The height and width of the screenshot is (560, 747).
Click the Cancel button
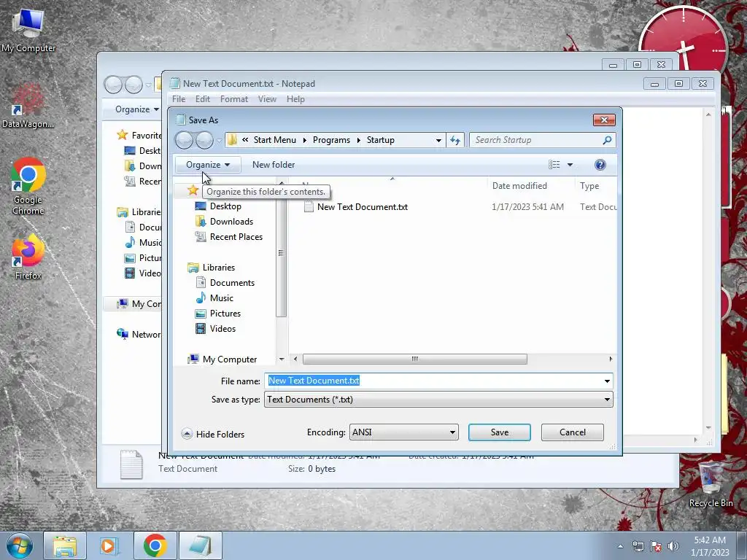[x=572, y=432]
